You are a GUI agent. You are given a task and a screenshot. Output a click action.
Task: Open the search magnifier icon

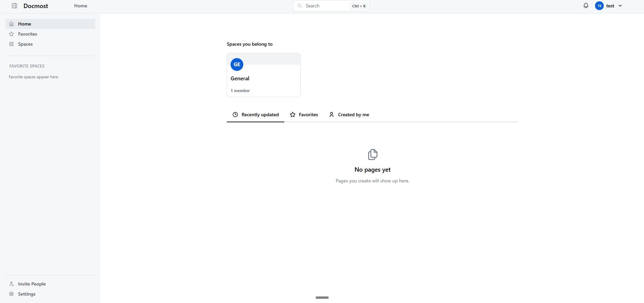[300, 6]
